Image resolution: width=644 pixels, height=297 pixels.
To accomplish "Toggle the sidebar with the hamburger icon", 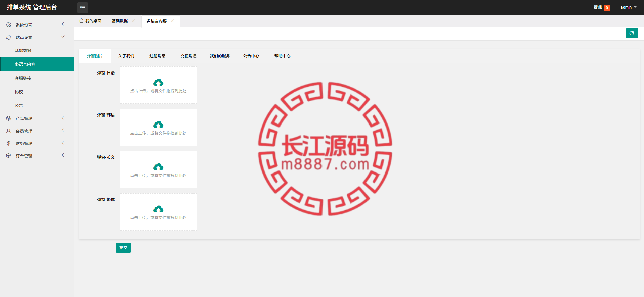I will [x=83, y=7].
